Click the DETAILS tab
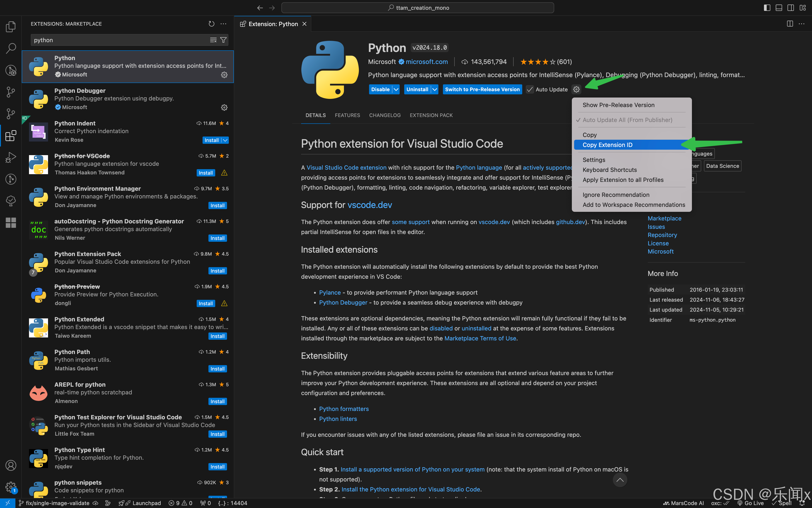The width and height of the screenshot is (812, 508). (x=315, y=115)
